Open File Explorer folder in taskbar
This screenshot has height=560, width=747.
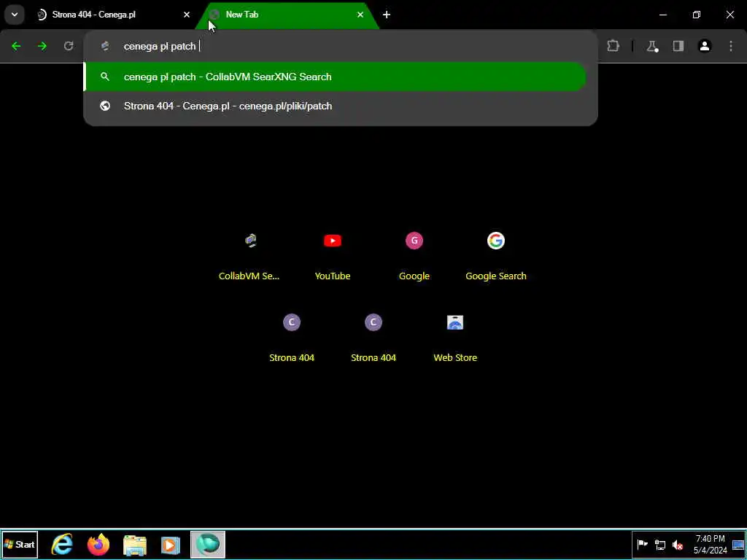click(x=135, y=544)
